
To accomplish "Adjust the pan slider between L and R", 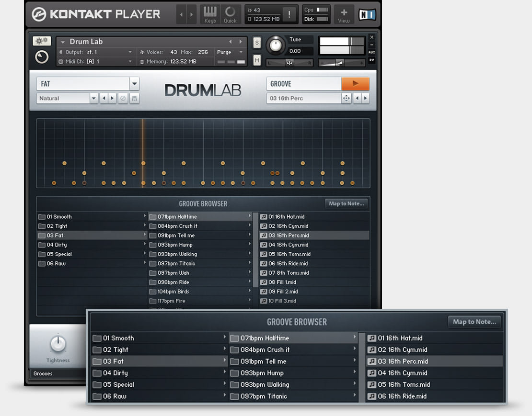I will pos(289,63).
